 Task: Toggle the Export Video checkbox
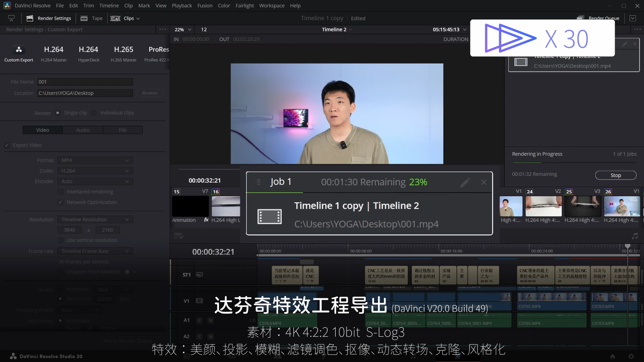(7, 145)
